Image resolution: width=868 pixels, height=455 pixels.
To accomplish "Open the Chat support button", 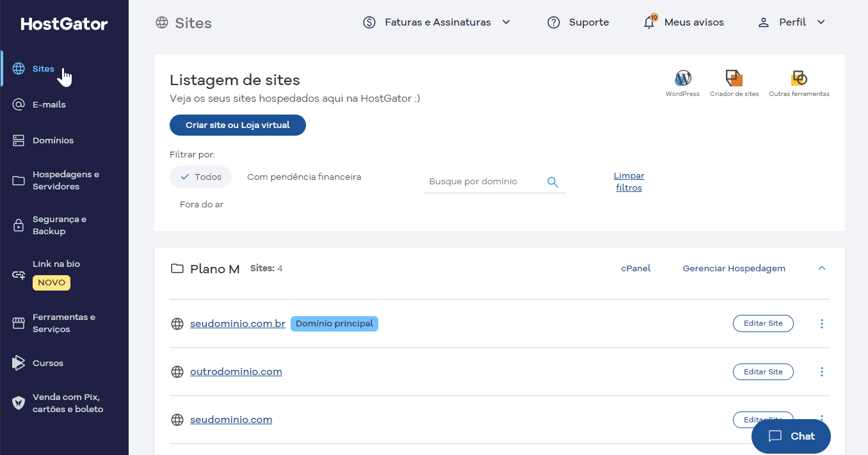I will [x=791, y=436].
